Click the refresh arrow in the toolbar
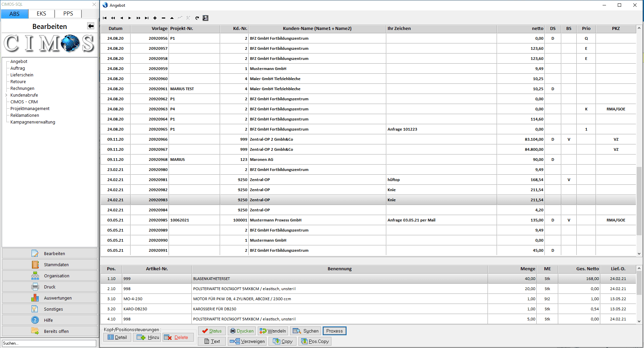 (197, 18)
